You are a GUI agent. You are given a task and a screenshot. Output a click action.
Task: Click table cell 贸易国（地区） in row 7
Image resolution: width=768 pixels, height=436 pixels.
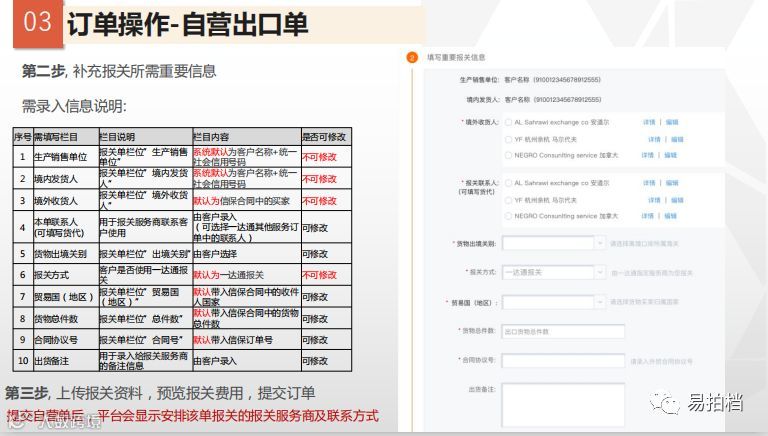tap(66, 297)
